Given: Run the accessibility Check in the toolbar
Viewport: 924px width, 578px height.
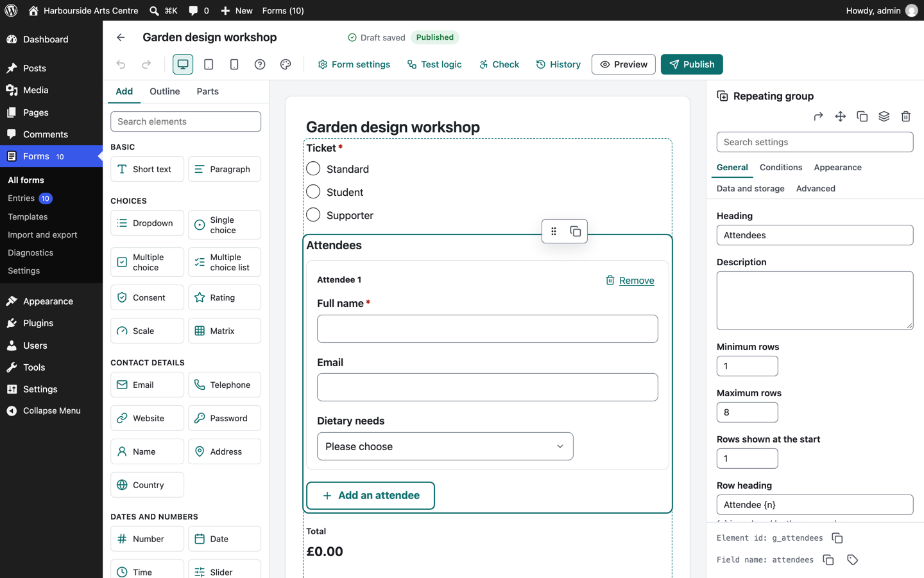Looking at the screenshot, I should (x=499, y=64).
